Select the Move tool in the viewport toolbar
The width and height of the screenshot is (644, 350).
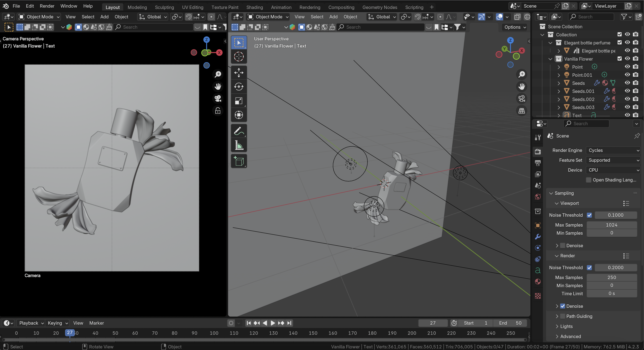point(239,73)
